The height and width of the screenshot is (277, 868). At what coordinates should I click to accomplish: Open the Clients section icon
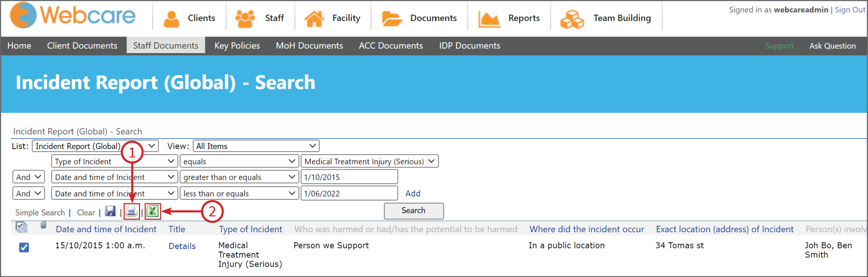point(171,19)
